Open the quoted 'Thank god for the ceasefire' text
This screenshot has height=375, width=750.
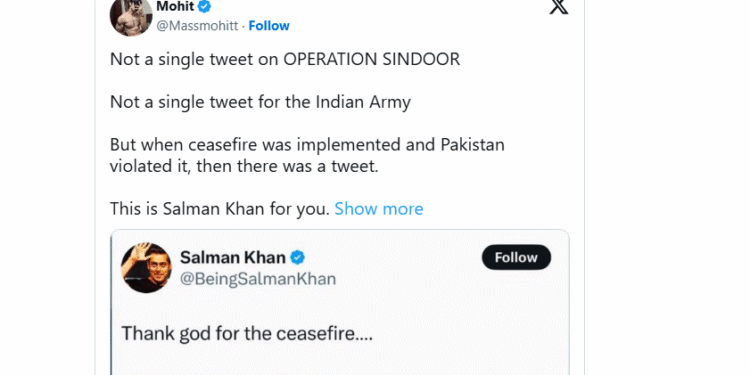pyautogui.click(x=247, y=333)
